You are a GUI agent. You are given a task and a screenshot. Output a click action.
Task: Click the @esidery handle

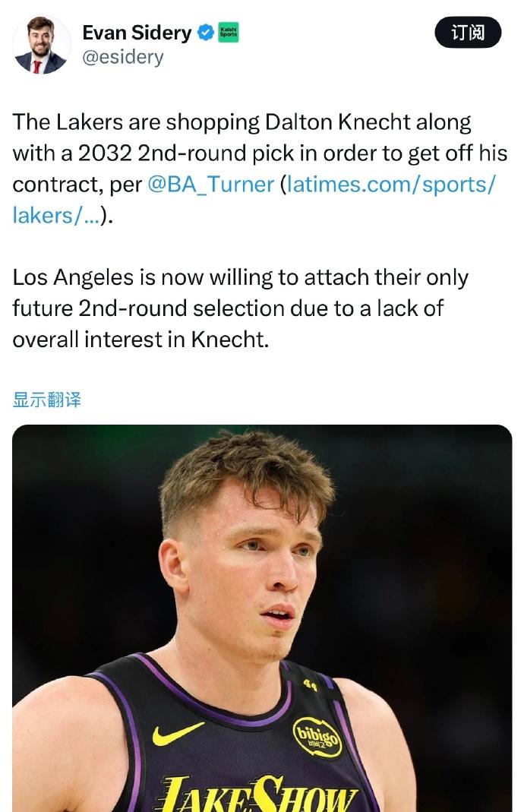pos(122,58)
